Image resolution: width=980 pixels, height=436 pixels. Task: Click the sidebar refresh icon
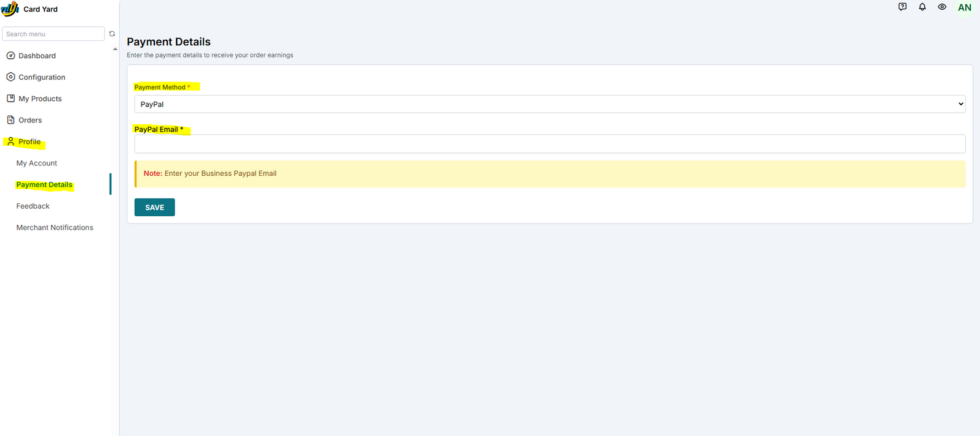112,34
